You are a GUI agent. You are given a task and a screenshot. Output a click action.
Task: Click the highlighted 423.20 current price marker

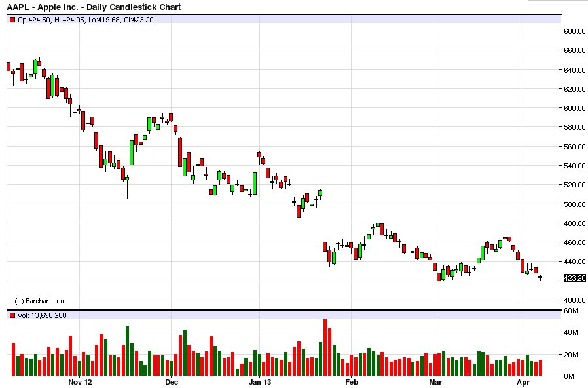574,278
